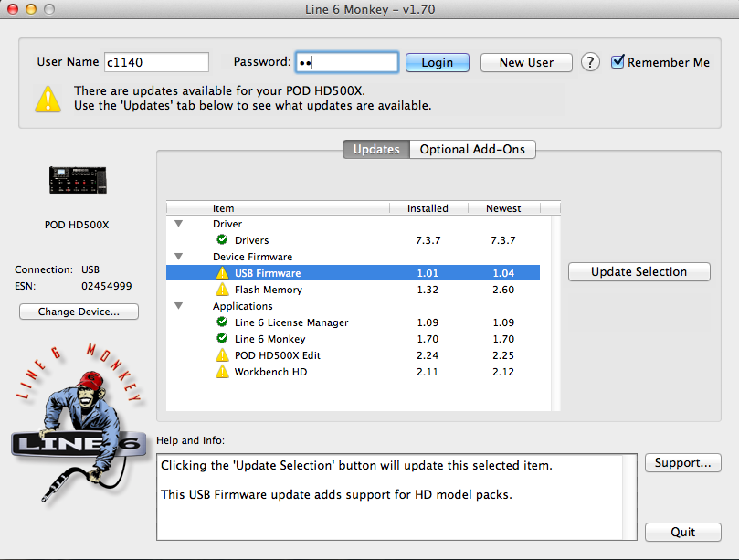Click the Help and Info scrollbar
The image size is (739, 560).
pos(629,497)
